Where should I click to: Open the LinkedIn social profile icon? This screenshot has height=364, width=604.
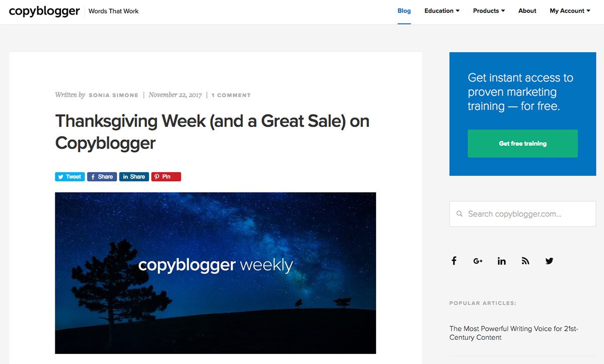(x=502, y=261)
